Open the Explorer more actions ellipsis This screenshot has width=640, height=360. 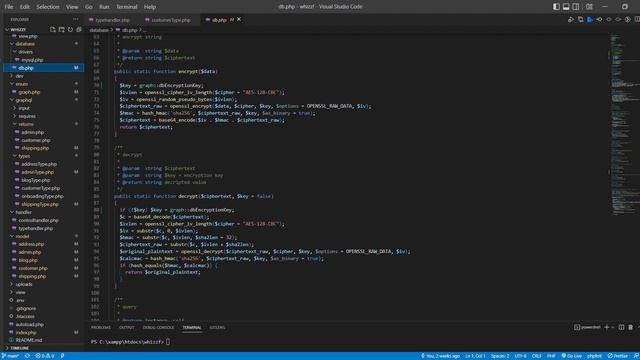[76, 19]
